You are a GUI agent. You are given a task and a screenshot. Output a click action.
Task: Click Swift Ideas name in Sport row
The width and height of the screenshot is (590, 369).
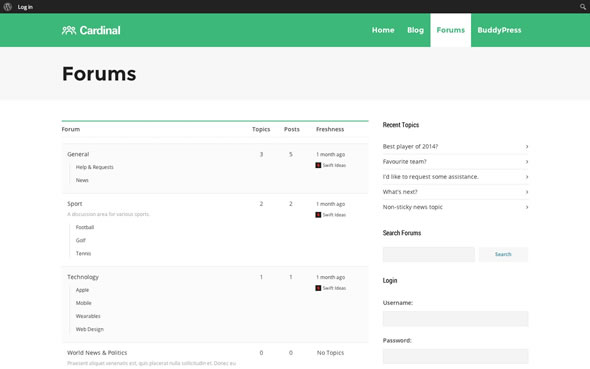click(x=334, y=215)
